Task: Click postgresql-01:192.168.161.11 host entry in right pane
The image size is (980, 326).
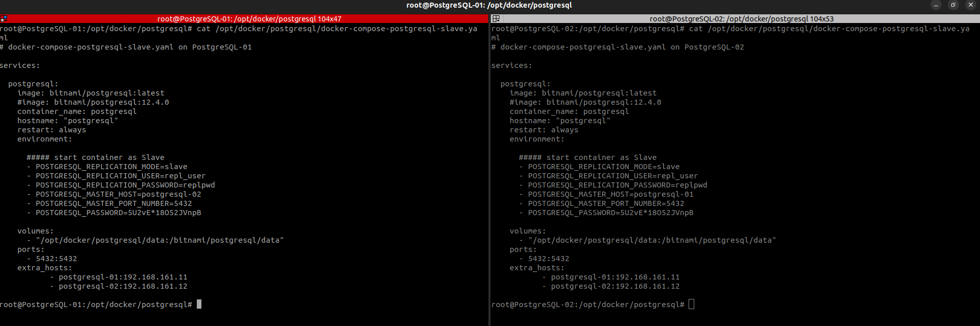Action: point(616,277)
